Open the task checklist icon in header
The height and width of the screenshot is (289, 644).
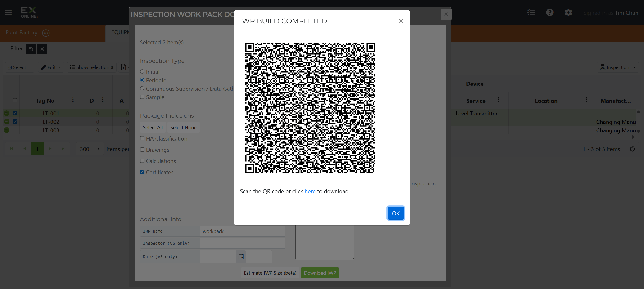click(x=531, y=12)
